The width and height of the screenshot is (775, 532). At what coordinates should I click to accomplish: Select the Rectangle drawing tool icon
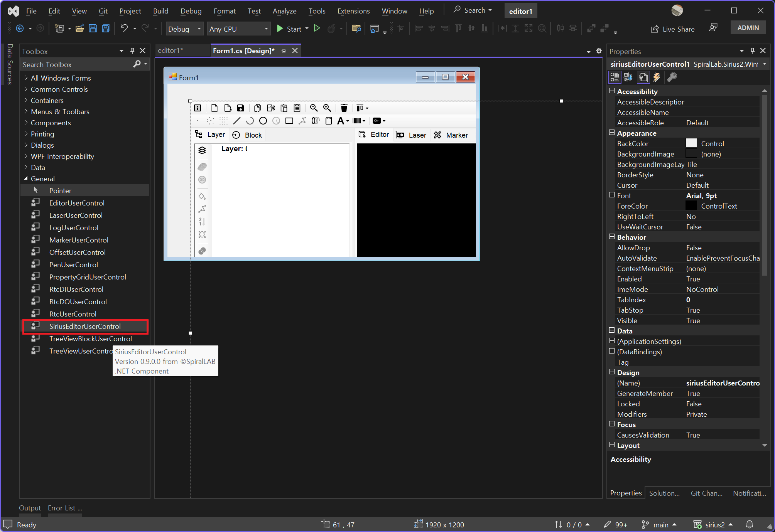pos(289,121)
